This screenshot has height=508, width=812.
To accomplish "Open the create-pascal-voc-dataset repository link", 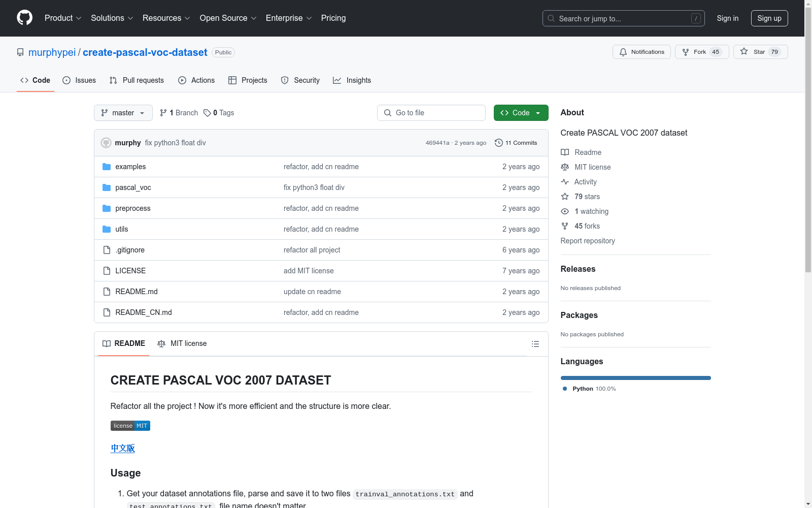I will tap(145, 52).
